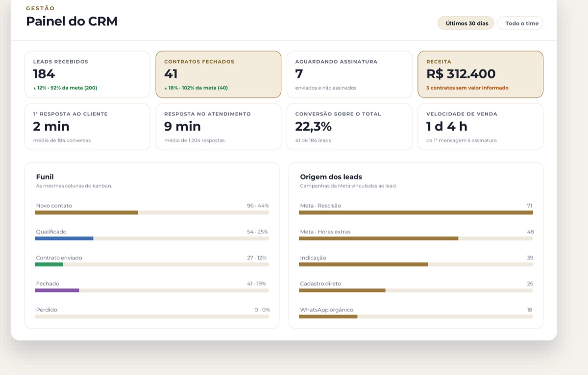The width and height of the screenshot is (588, 375).
Task: Click '41 de 184 leads' text
Action: coord(313,141)
